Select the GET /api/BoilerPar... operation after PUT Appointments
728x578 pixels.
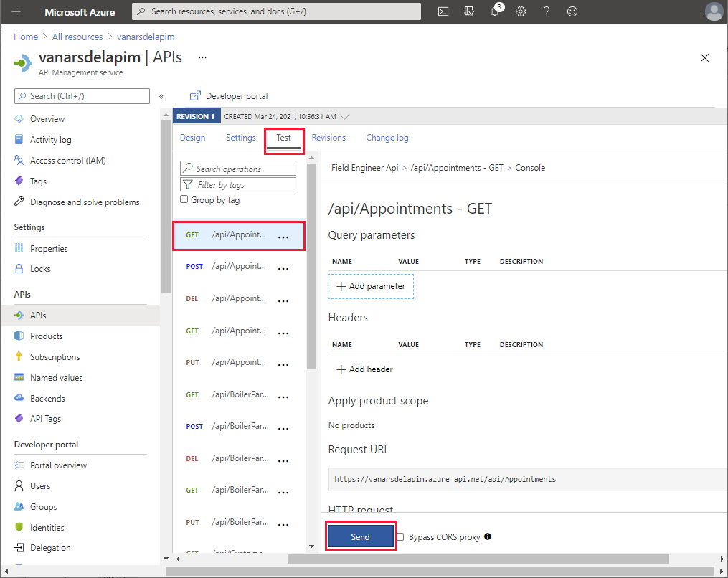239,394
